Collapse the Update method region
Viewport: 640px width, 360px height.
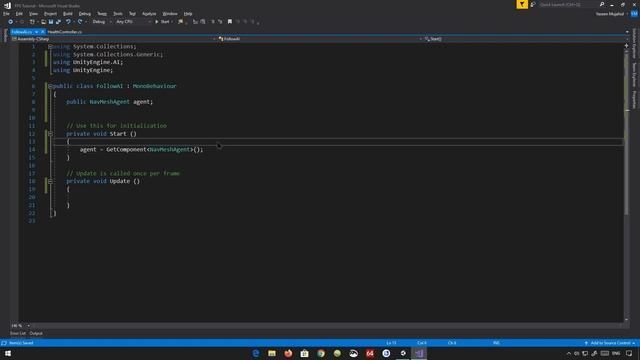[50, 181]
